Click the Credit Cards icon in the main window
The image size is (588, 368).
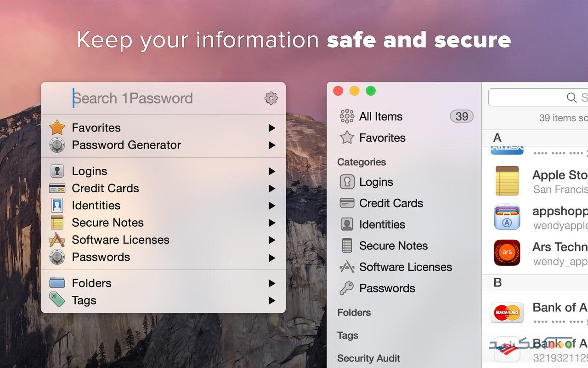coord(347,203)
